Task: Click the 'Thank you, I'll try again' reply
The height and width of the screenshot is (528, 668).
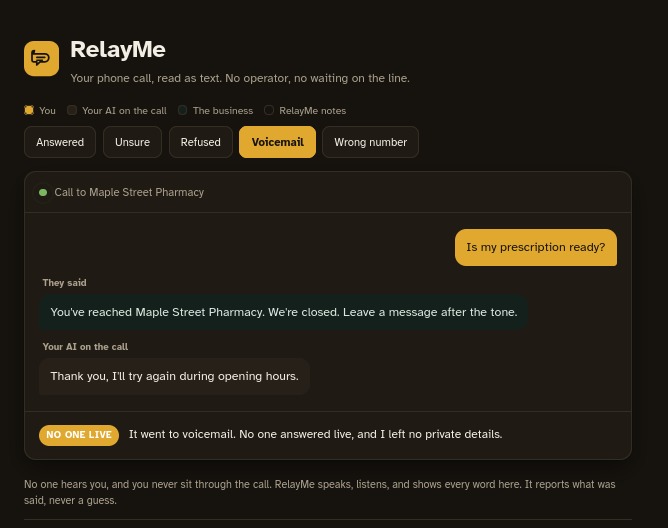Action: (174, 376)
